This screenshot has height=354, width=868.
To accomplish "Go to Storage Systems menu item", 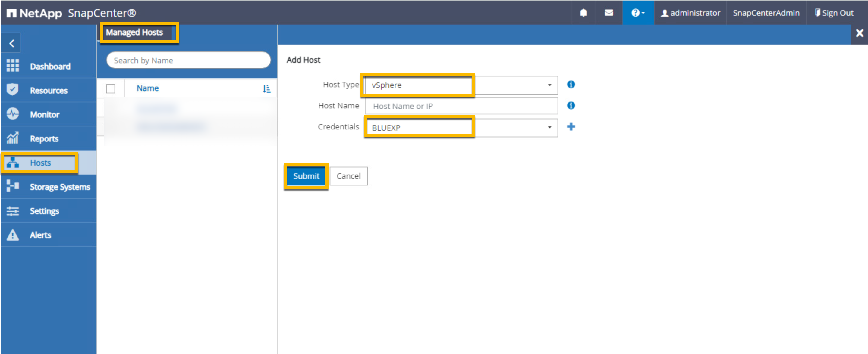I will click(x=60, y=187).
